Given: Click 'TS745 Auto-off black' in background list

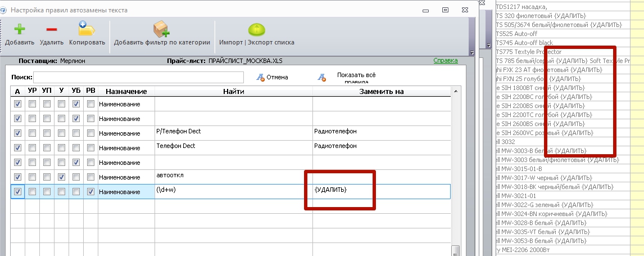Looking at the screenshot, I should point(524,43).
